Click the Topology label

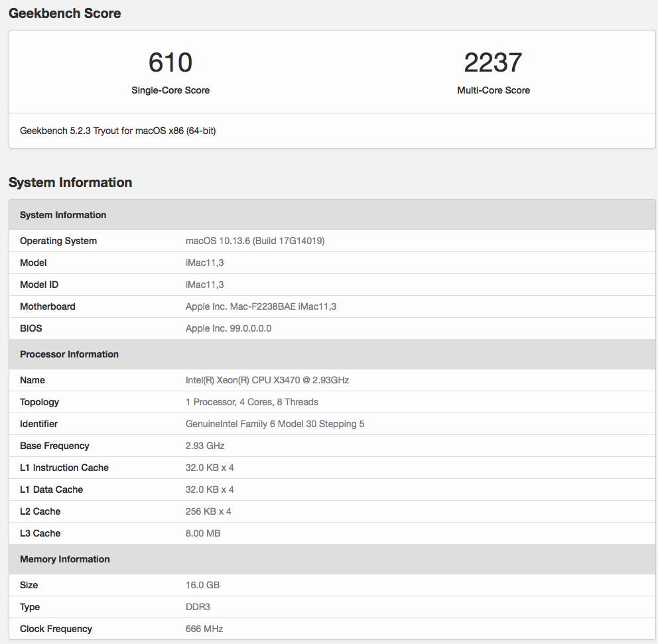39,402
